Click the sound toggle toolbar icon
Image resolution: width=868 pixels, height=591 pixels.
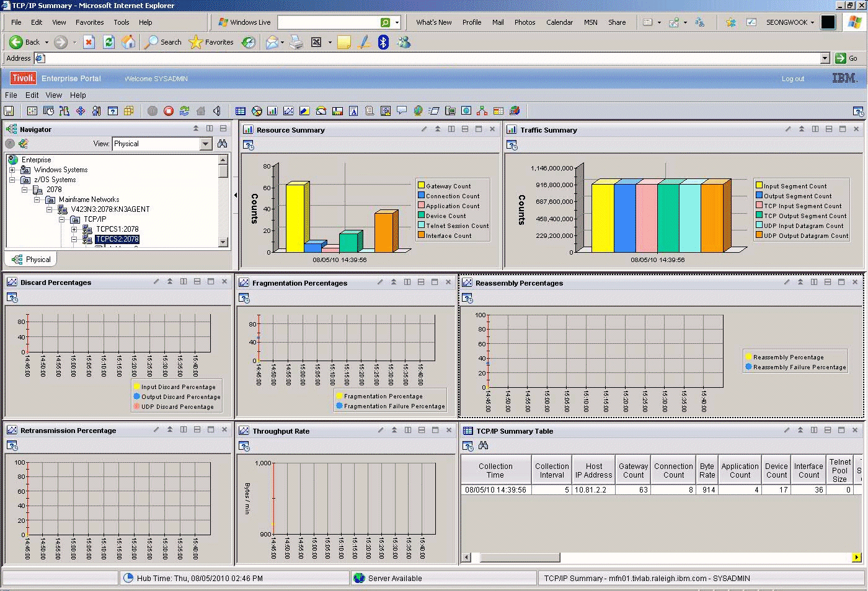[x=216, y=111]
